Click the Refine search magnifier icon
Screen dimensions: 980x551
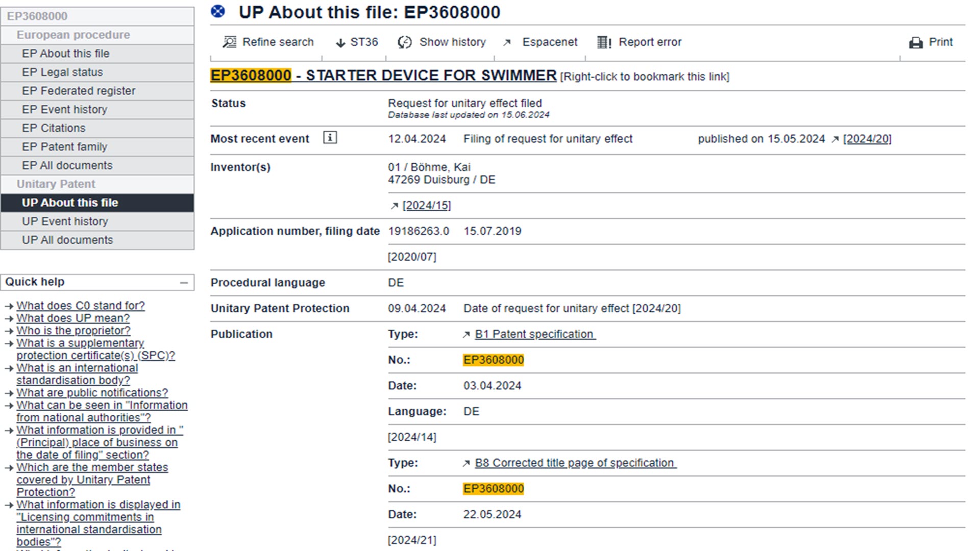(230, 42)
